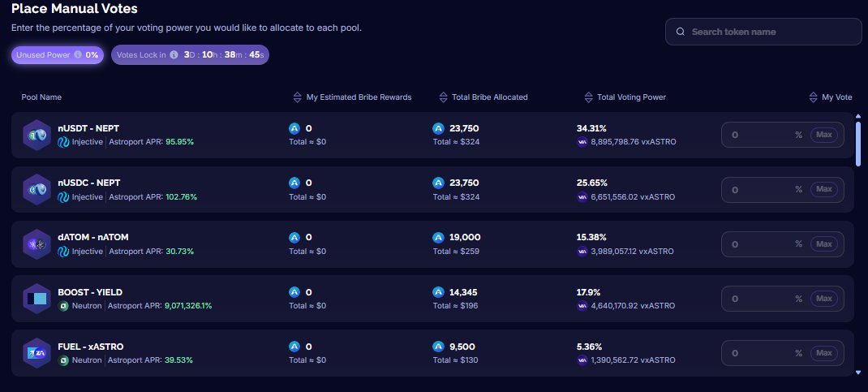Screen dimensions: 868x392
Task: Click vote percentage field for nUSDC - NEPT
Action: (782, 189)
